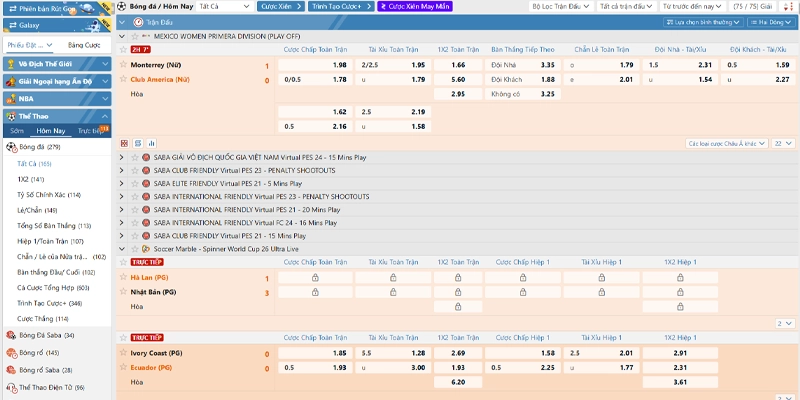Open the Tất cả trận đấu dropdown
This screenshot has height=400, width=800.
pyautogui.click(x=627, y=7)
